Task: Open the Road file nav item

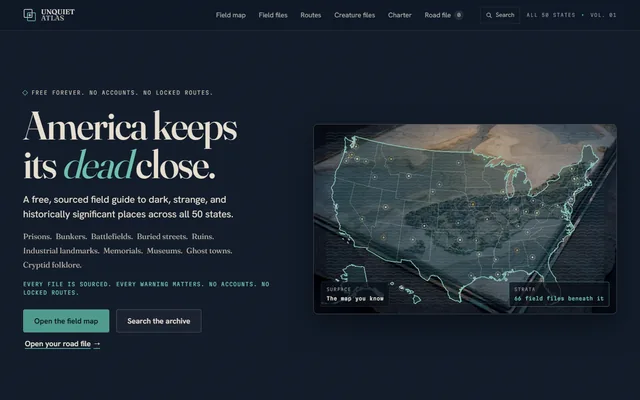Action: point(437,15)
